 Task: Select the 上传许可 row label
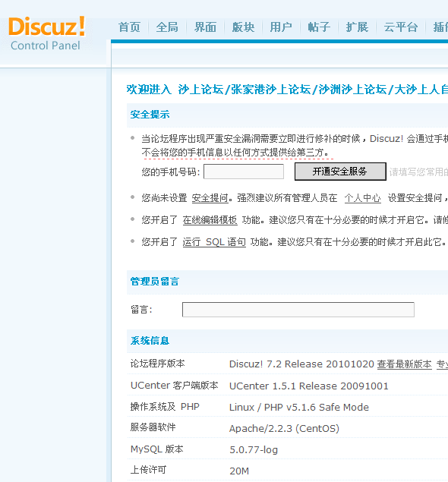pyautogui.click(x=148, y=470)
